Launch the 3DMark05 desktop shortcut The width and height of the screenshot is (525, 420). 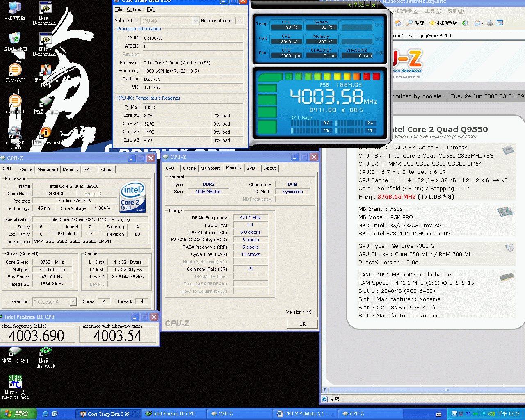[15, 73]
